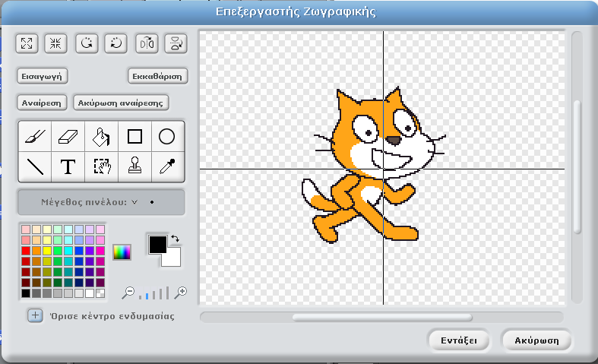Click the brush size preview dot
Screen dimensions: 598x364
pyautogui.click(x=152, y=202)
